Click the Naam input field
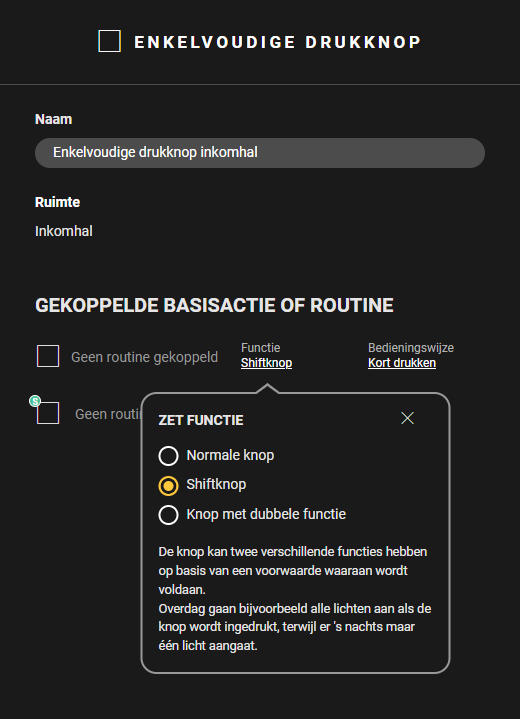 (260, 153)
